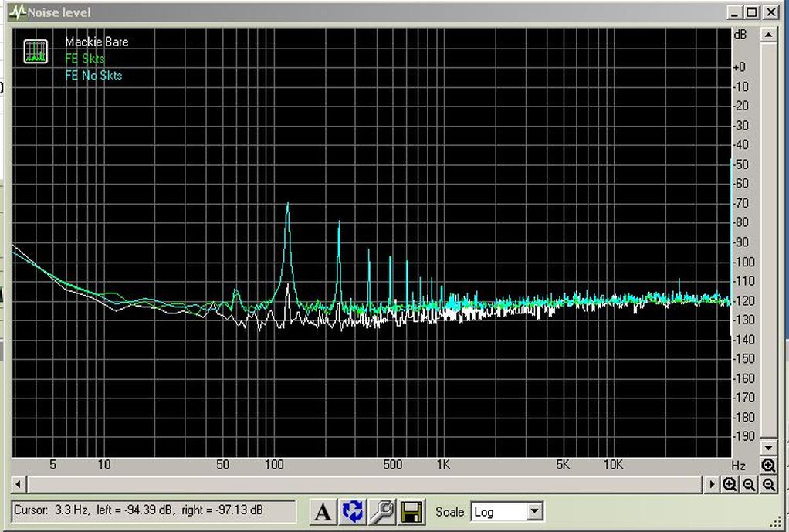Viewport: 789px width, 532px height.
Task: Maximize the Noise level window
Action: [752, 12]
